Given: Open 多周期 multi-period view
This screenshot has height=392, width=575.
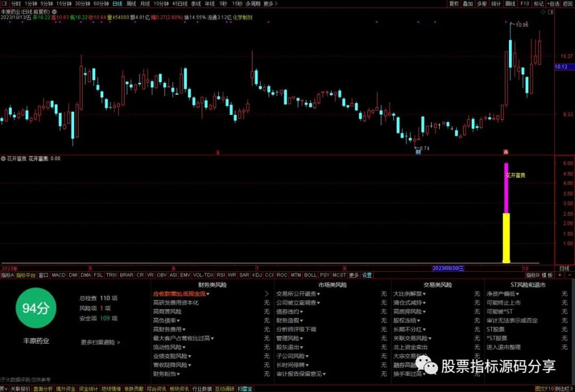Looking at the screenshot, I should [253, 4].
